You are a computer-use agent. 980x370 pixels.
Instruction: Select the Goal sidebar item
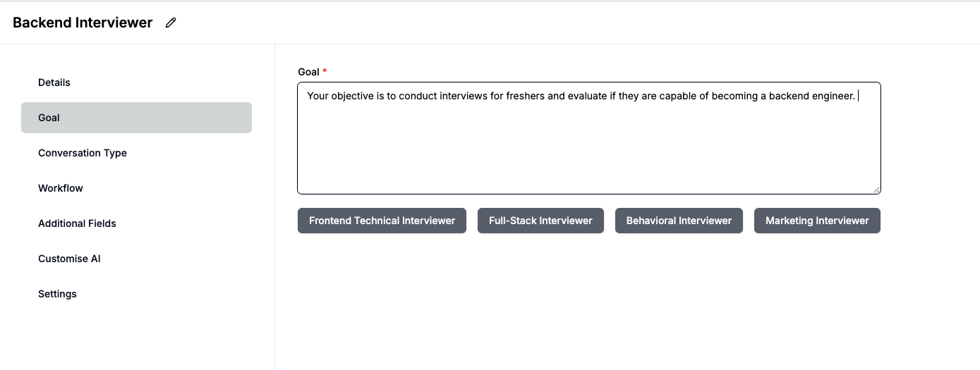[136, 118]
